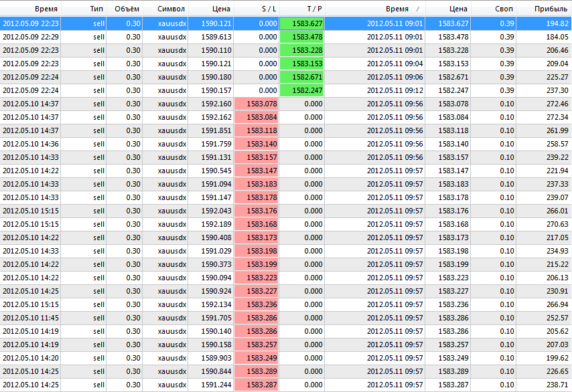
Task: Click the green T/P cell 1583.478
Action: pos(301,37)
